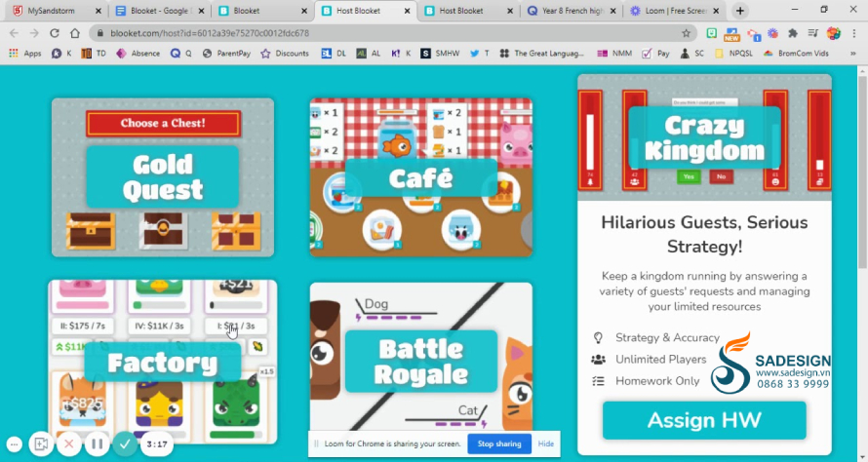The width and height of the screenshot is (868, 462).
Task: Open the BromCom Vids bookmark
Action: pyautogui.click(x=796, y=53)
